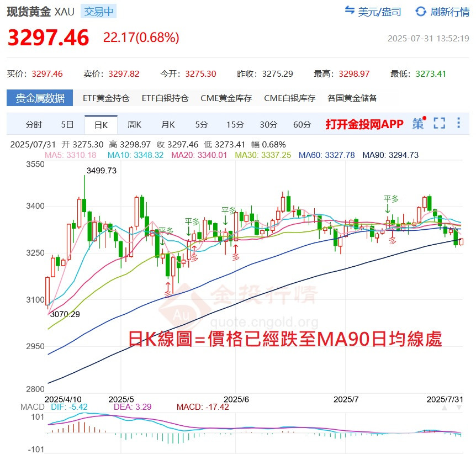The height and width of the screenshot is (454, 476).
Task: Click the DIF: -5.42 indicator value
Action: [x=69, y=407]
